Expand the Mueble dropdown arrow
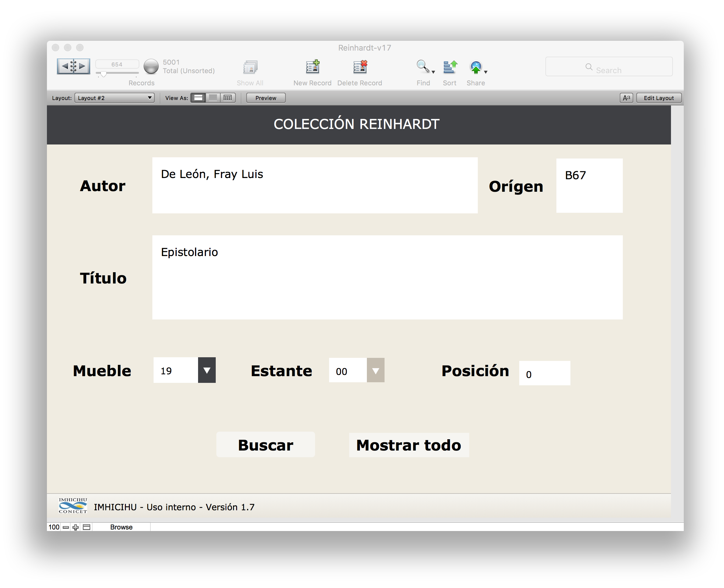The width and height of the screenshot is (724, 588). [x=207, y=371]
